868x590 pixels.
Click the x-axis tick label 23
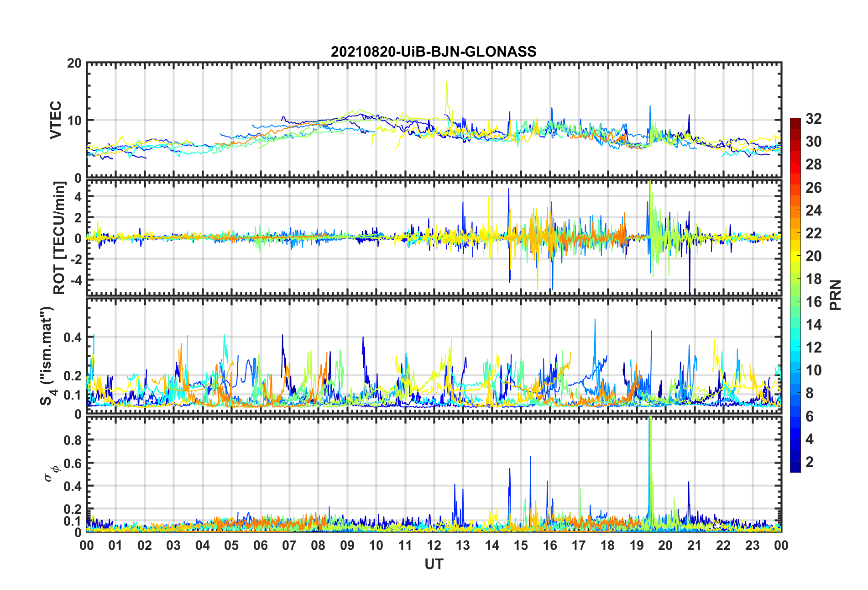753,545
